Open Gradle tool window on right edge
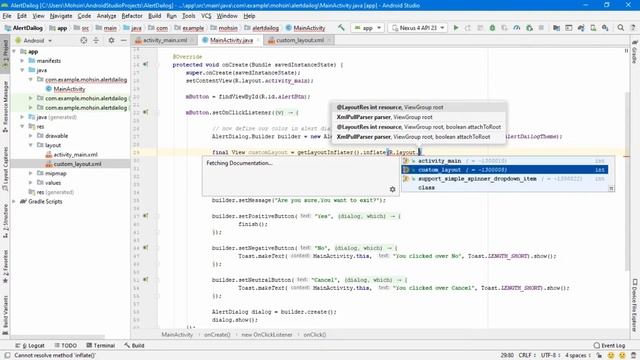Screen dimensions: 640x360 (635, 52)
